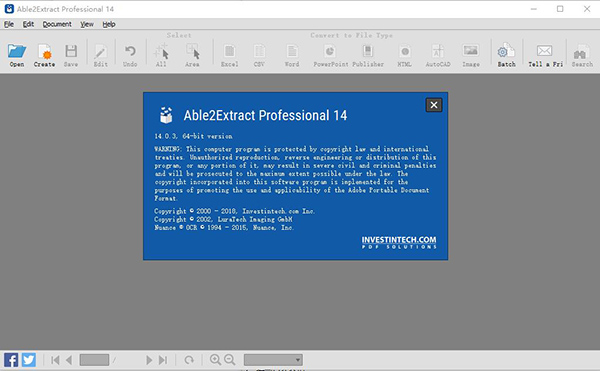Click the Undo arrow icon
Viewport: 600px width, 371px height.
pyautogui.click(x=130, y=51)
